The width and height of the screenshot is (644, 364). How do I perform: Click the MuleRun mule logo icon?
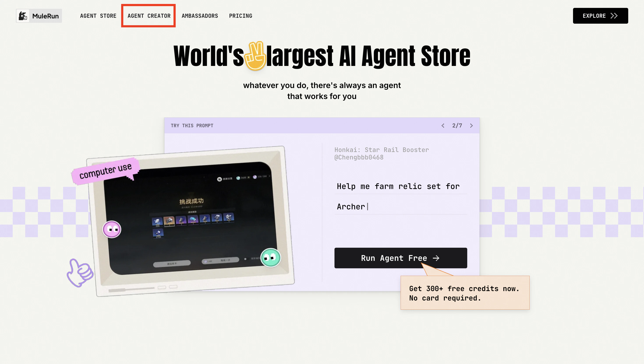[x=23, y=16]
